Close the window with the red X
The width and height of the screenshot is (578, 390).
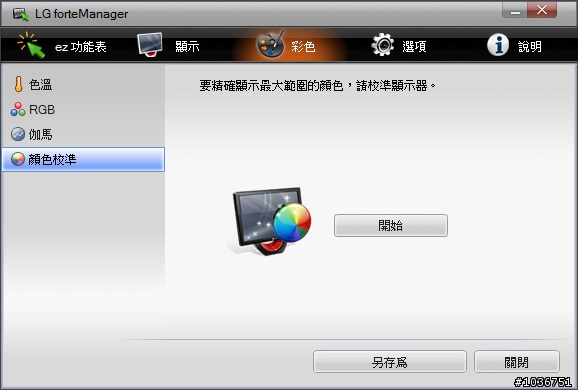pyautogui.click(x=542, y=10)
